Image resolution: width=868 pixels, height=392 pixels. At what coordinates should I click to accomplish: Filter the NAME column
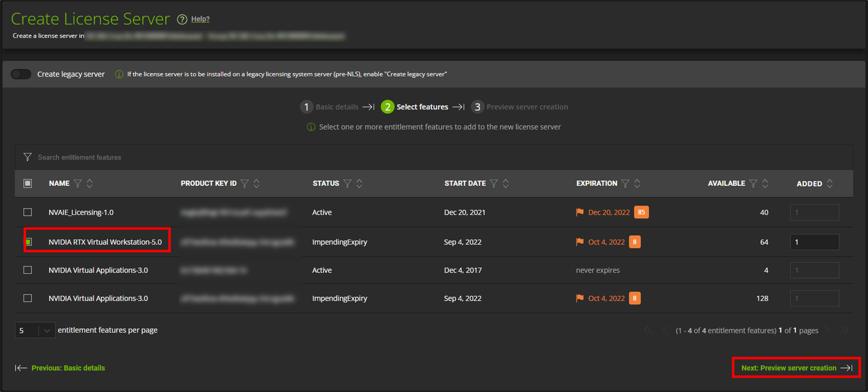(x=78, y=183)
